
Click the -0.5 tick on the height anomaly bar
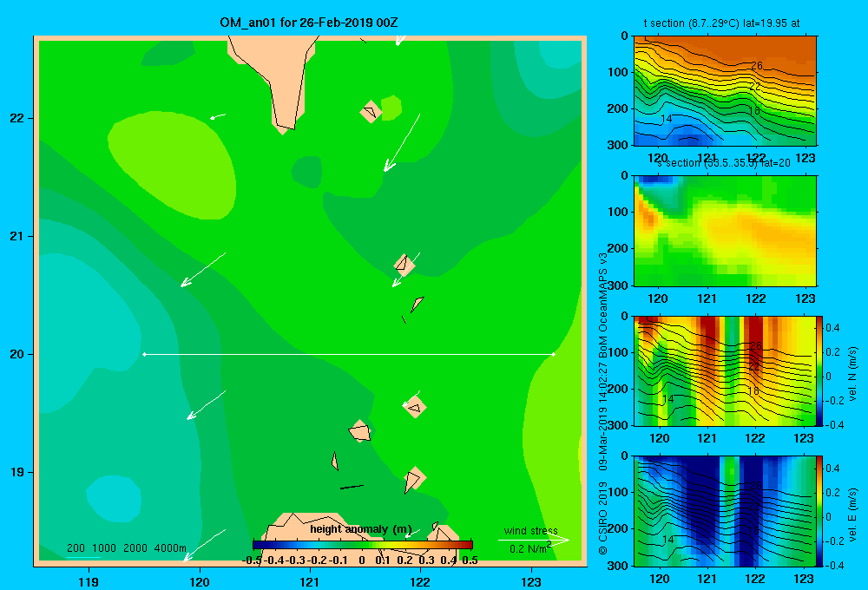[x=253, y=560]
